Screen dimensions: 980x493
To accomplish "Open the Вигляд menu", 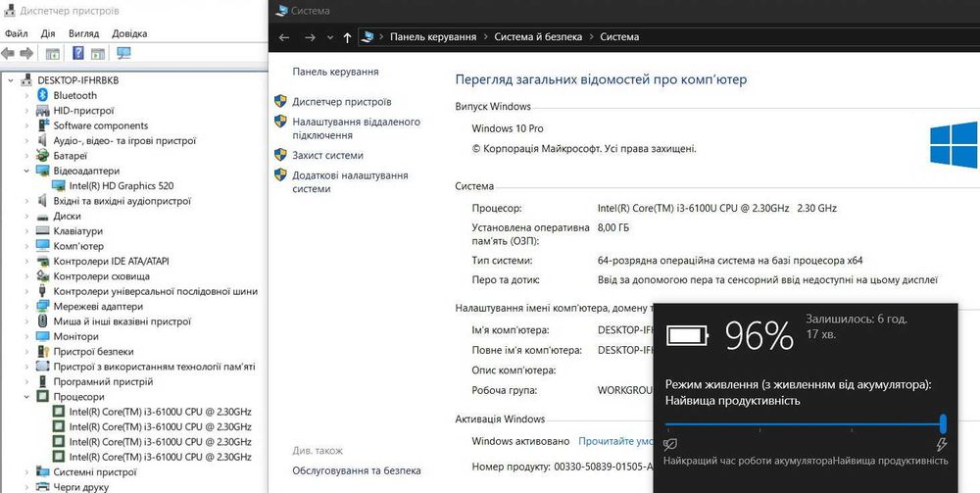I will pyautogui.click(x=83, y=33).
